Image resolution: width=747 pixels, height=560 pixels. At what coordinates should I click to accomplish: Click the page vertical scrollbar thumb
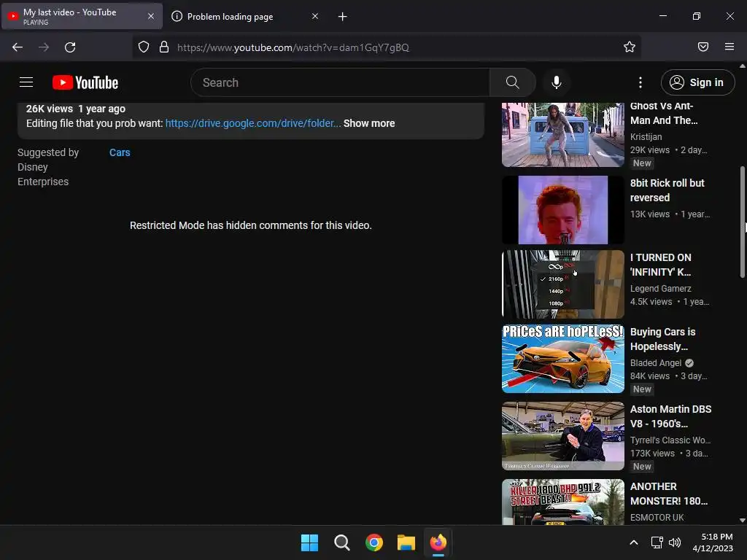[742, 222]
